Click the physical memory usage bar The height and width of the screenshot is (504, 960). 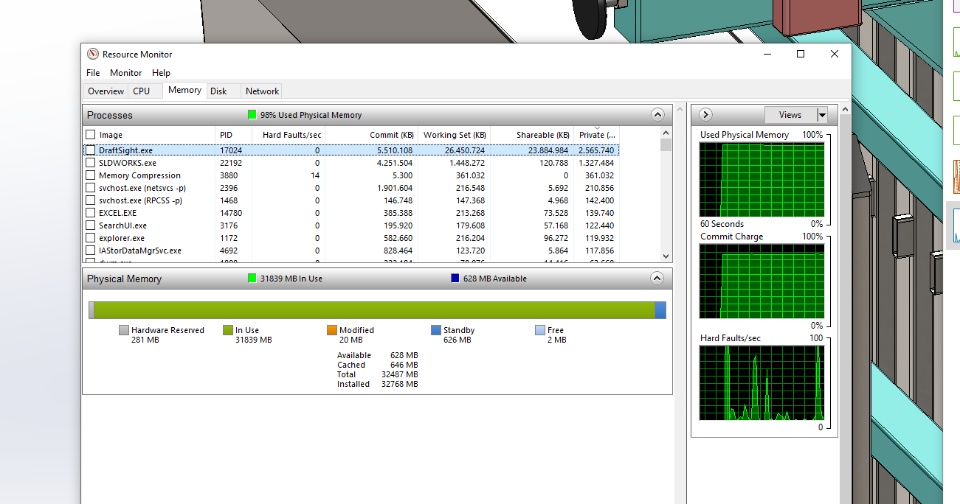(377, 310)
